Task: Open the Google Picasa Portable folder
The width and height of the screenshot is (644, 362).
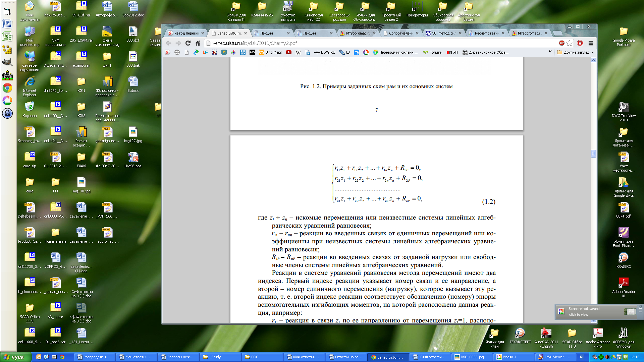Action: tap(624, 36)
